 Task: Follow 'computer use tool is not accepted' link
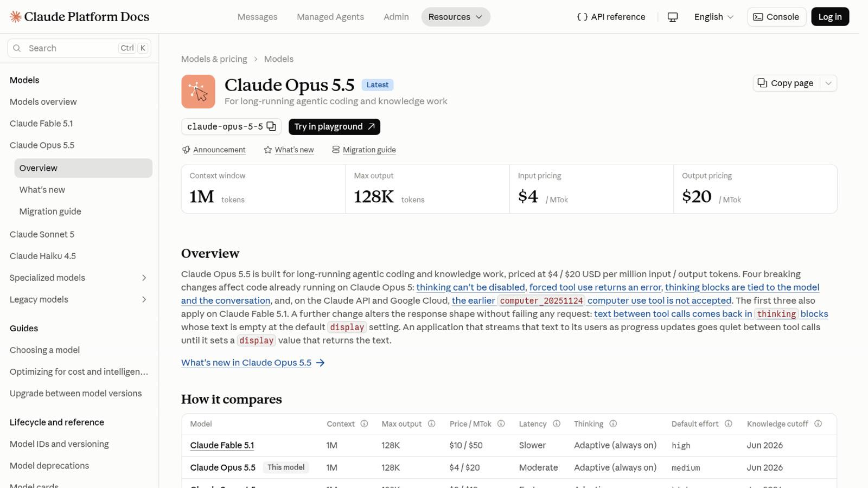click(x=660, y=301)
